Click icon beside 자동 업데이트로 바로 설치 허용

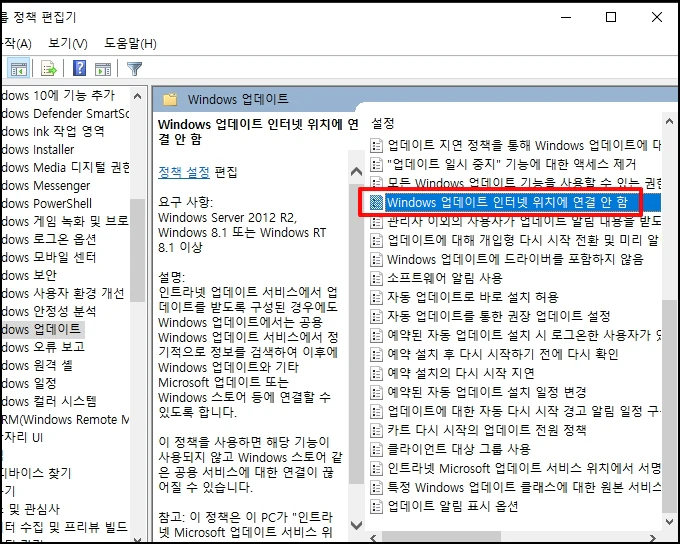376,297
